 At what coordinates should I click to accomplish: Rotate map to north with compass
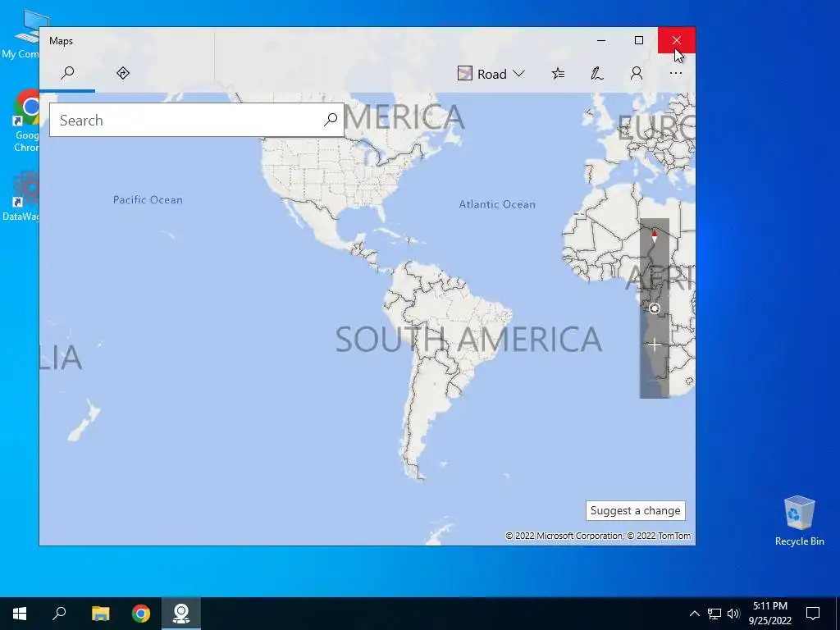click(x=654, y=235)
